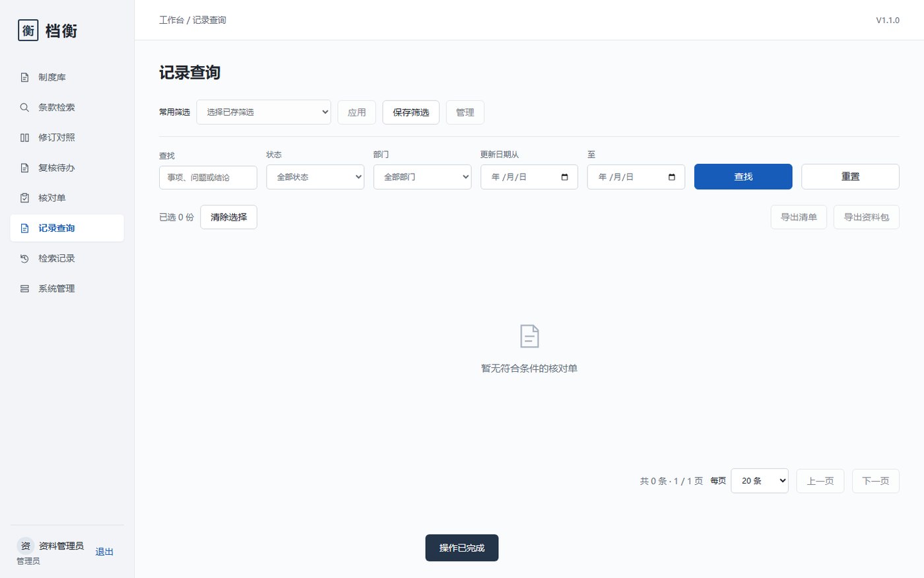Go to 制度库 in sidebar
924x578 pixels.
pyautogui.click(x=67, y=77)
